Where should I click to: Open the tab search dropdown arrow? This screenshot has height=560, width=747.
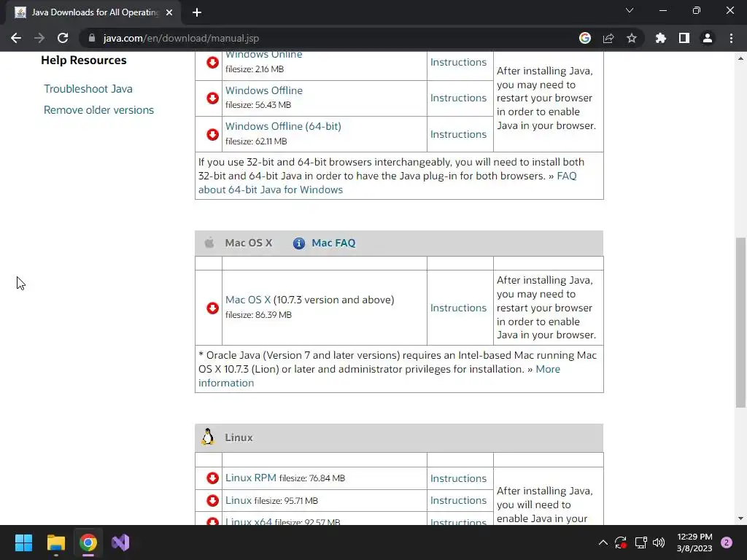630,10
